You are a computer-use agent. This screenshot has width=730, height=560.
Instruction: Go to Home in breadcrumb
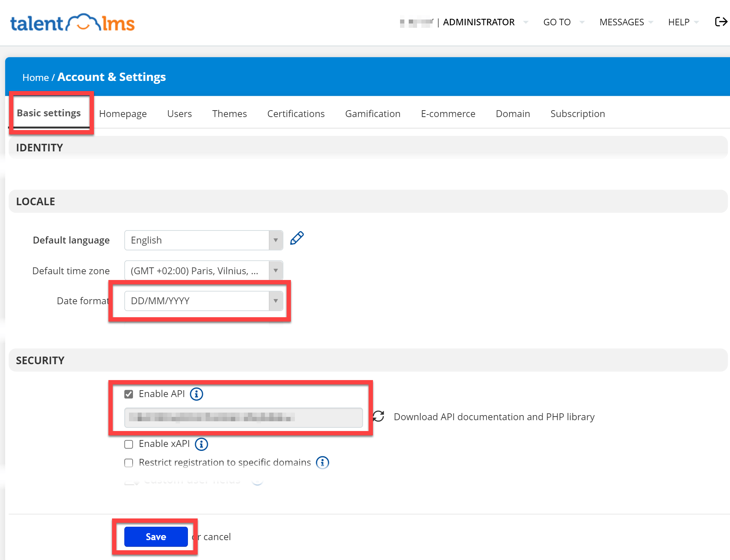click(35, 78)
